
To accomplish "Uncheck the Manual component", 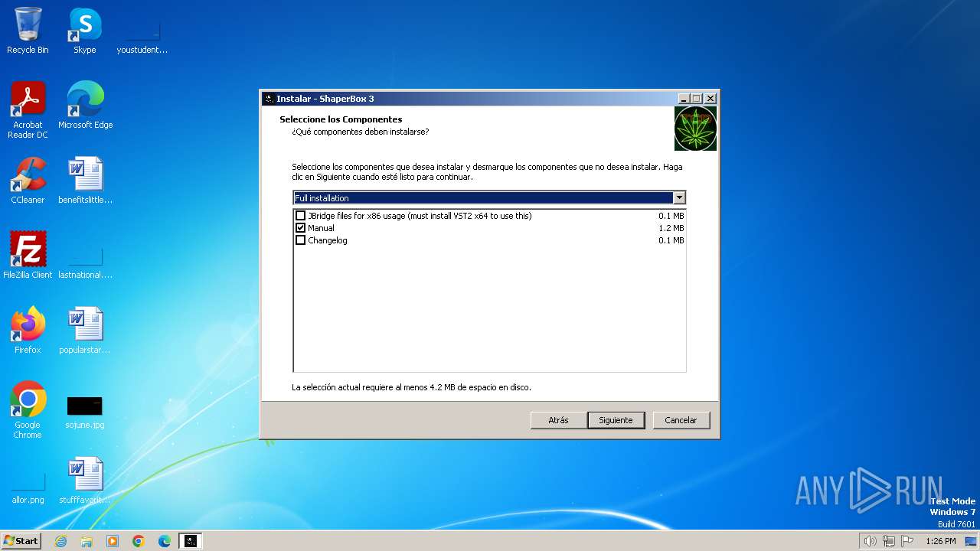I will (300, 228).
